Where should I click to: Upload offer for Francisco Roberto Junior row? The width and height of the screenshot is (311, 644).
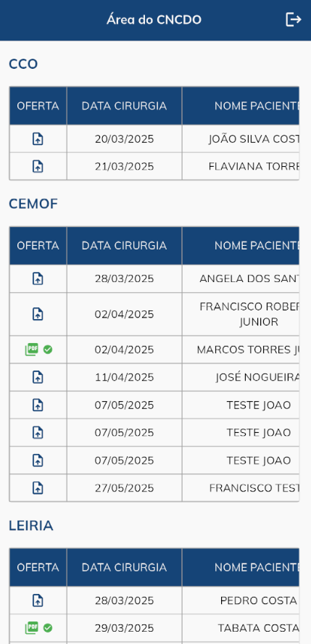(38, 314)
